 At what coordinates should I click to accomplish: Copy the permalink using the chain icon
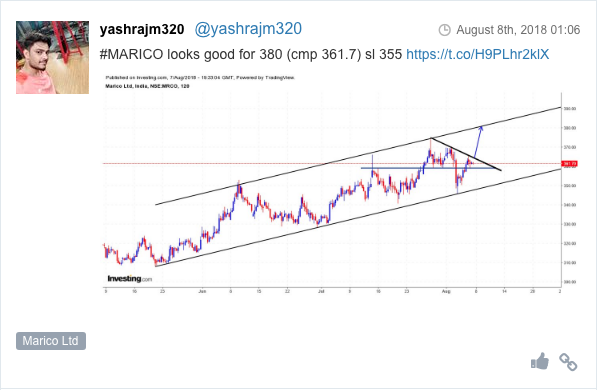pos(568,362)
